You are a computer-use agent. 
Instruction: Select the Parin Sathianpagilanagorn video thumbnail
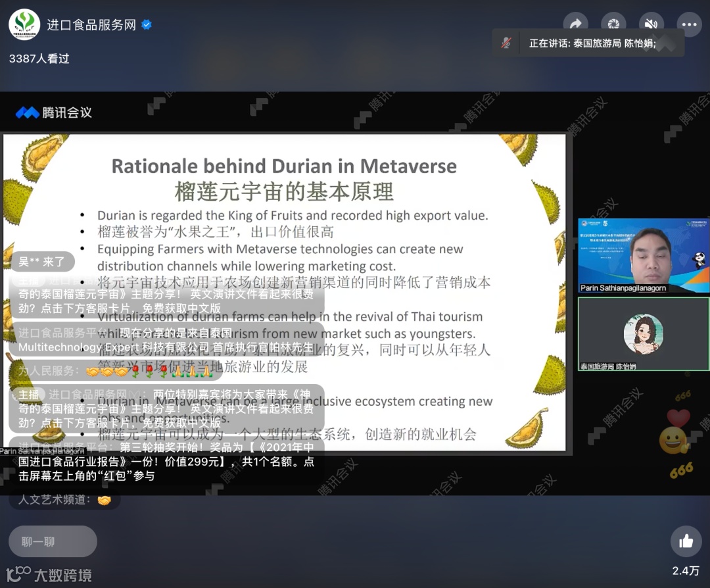pyautogui.click(x=644, y=255)
